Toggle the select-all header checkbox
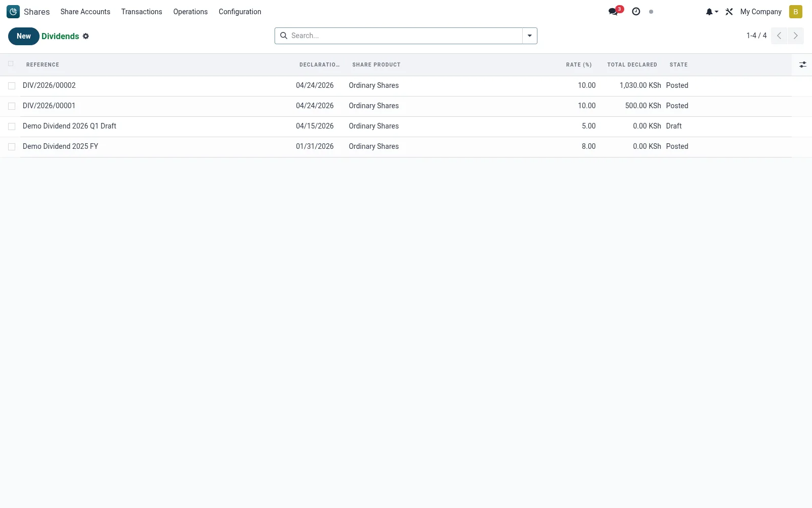The image size is (812, 508). click(x=11, y=63)
